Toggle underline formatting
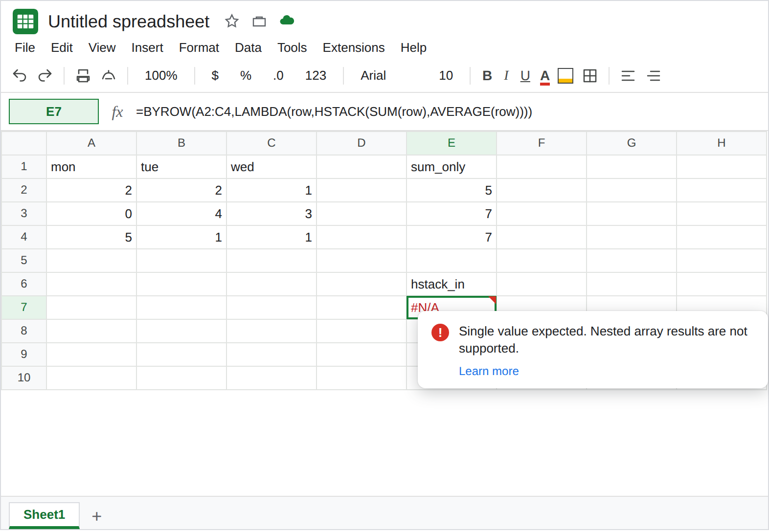Image resolution: width=769 pixels, height=532 pixels. pyautogui.click(x=525, y=76)
